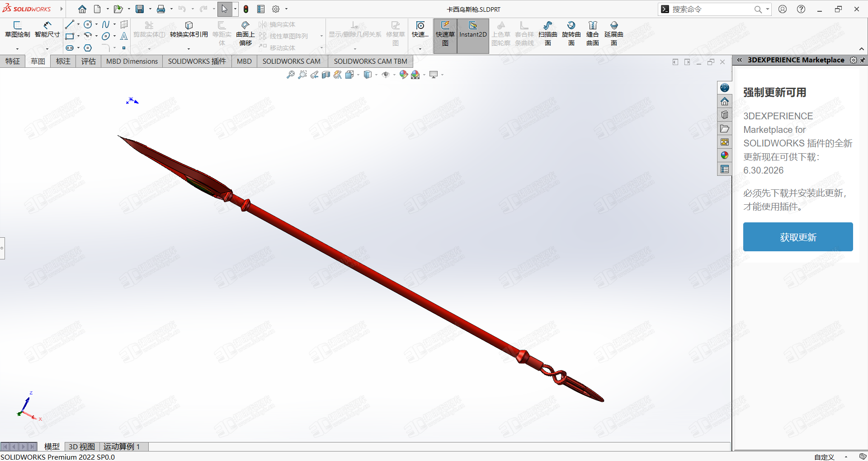This screenshot has height=461, width=868.
Task: Click the Print icon
Action: tap(161, 9)
